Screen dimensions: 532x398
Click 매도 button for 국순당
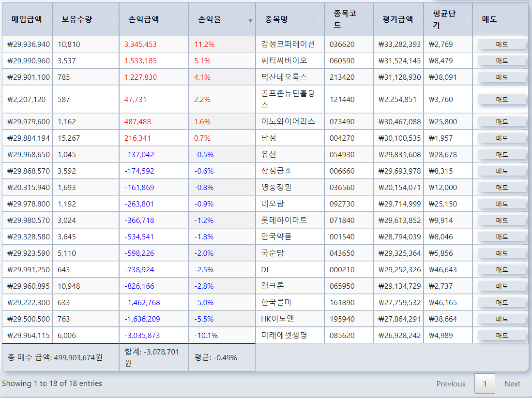point(502,253)
